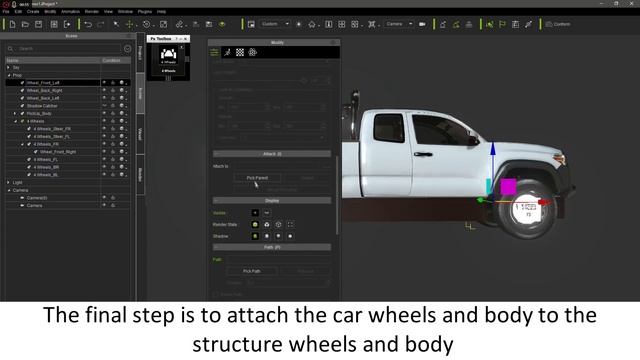Screen dimensions: 640x360
Task: Open the Camera selection dropdown
Action: 399,24
